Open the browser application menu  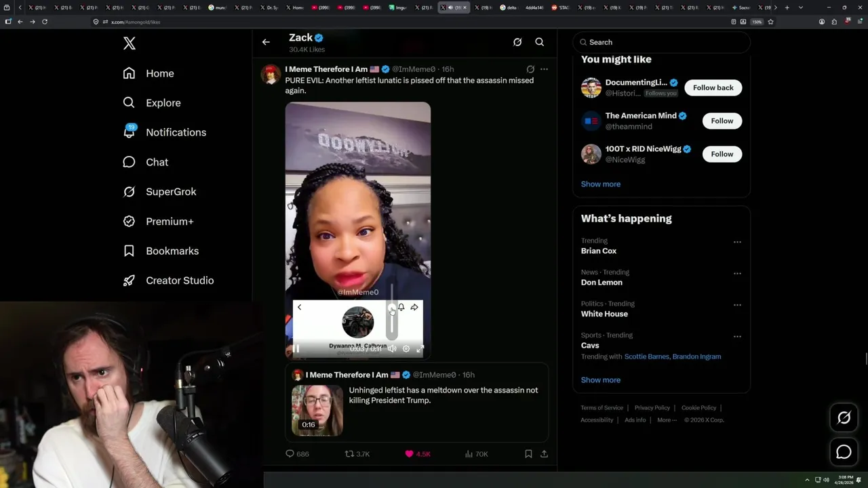point(860,22)
